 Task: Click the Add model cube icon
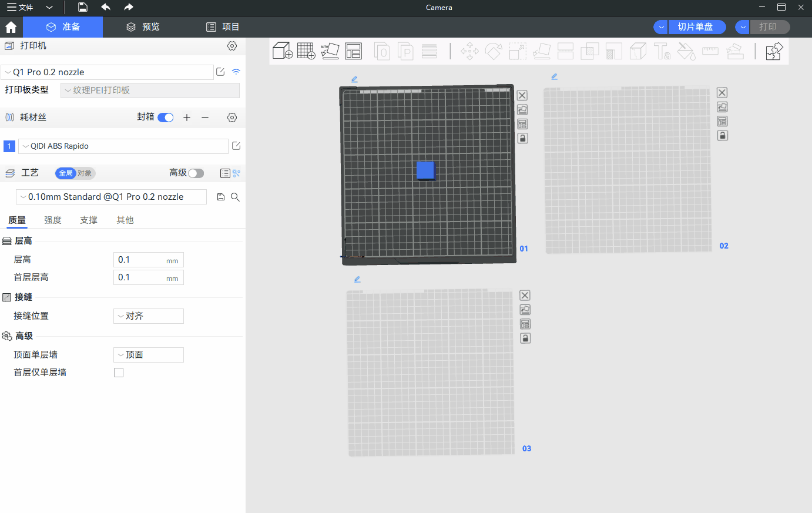coord(283,51)
